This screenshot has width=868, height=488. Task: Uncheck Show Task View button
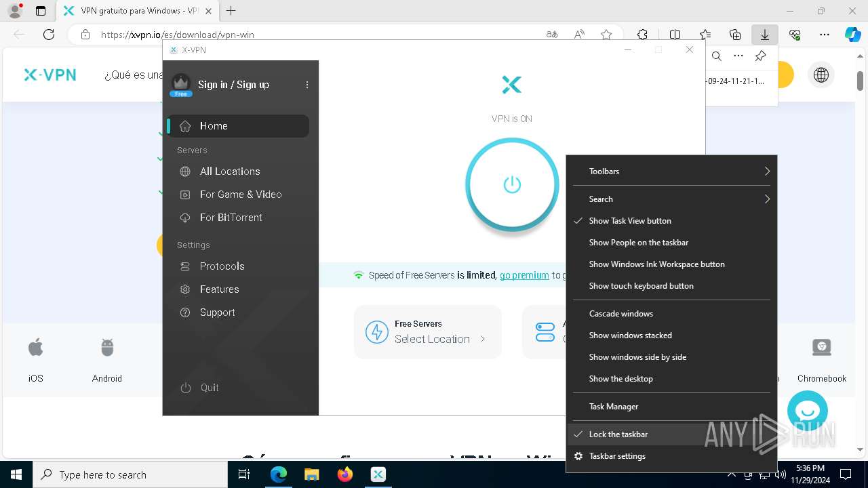671,221
